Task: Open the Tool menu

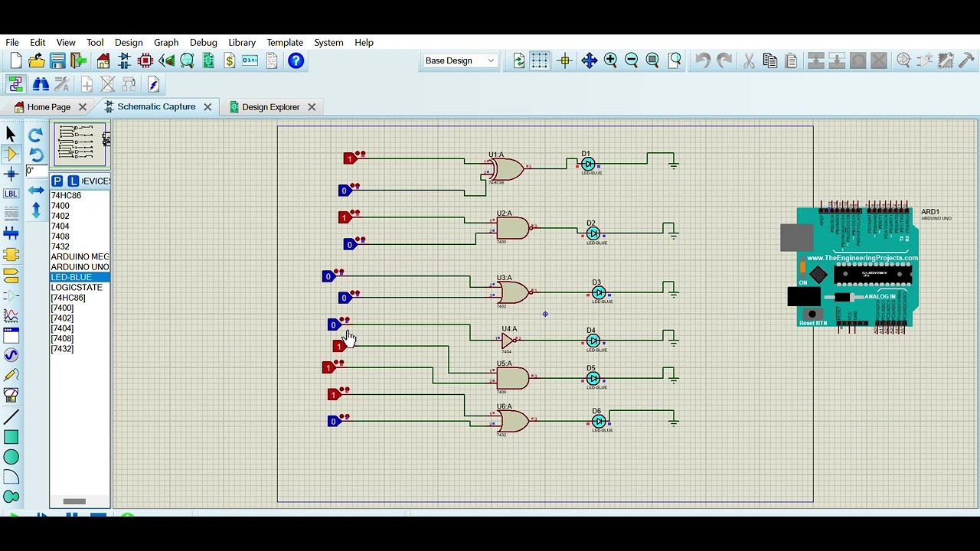Action: 95,42
